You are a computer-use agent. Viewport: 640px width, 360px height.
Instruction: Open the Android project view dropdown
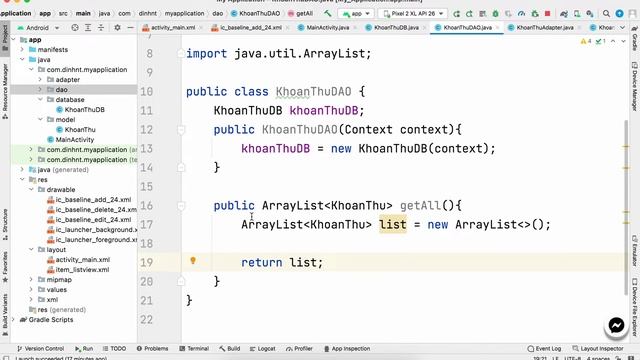coord(38,28)
